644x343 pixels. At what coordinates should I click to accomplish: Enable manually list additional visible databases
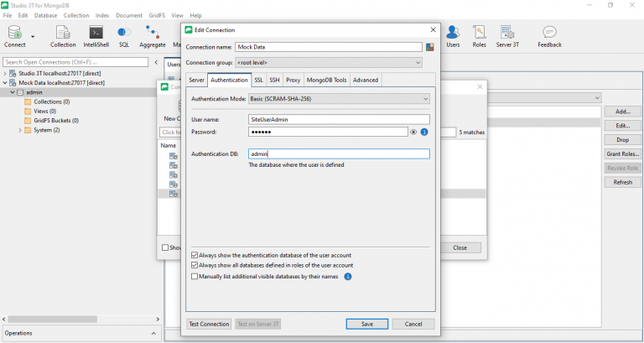[195, 277]
